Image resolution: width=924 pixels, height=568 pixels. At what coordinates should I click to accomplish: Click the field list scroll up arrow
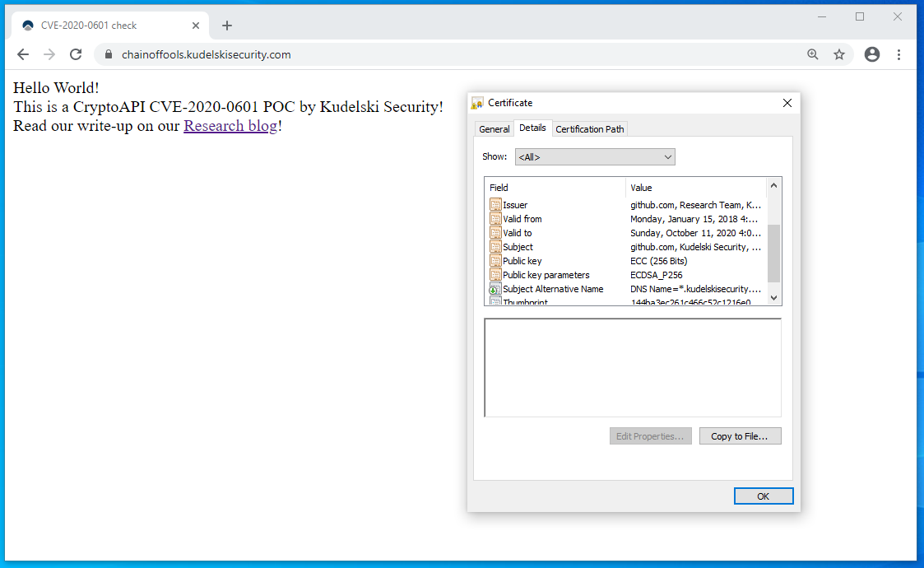773,186
